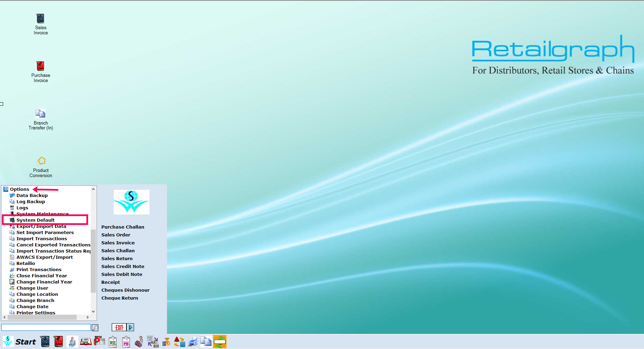The height and width of the screenshot is (349, 644).
Task: Click the blue sales invoice taskbar icon
Action: pos(45,341)
